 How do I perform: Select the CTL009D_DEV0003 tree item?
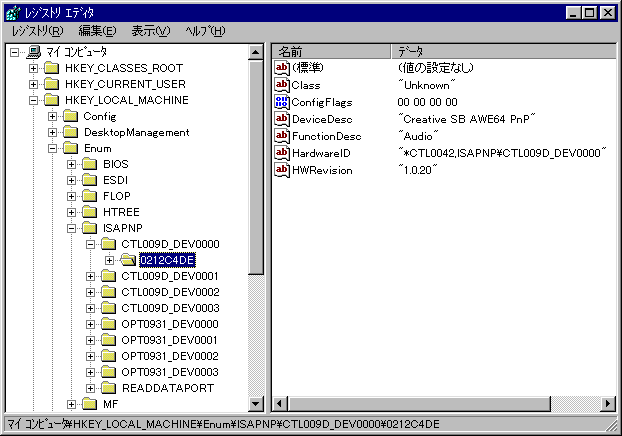(x=171, y=308)
